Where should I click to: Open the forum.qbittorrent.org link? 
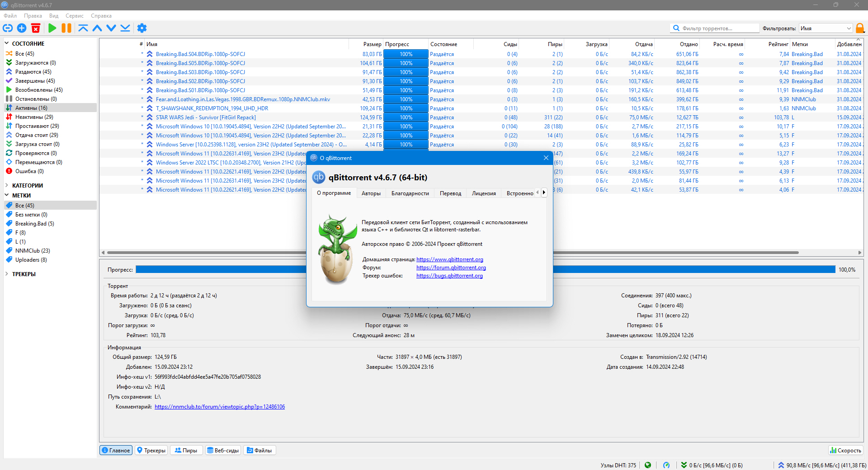click(451, 268)
